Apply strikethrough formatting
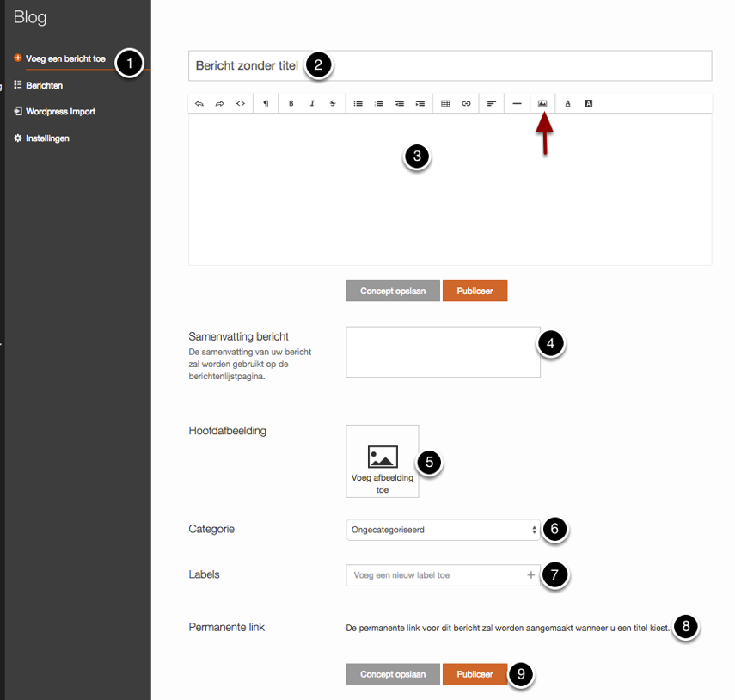 tap(333, 103)
